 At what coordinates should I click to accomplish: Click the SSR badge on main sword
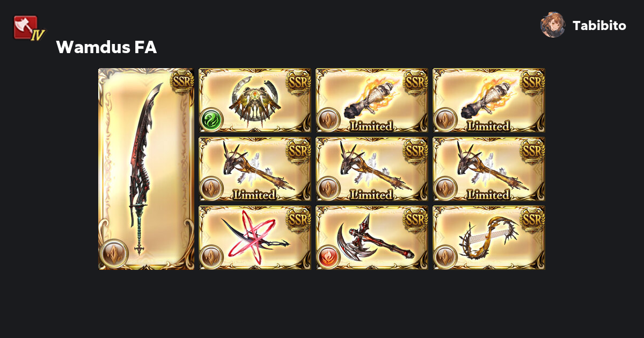pos(181,82)
